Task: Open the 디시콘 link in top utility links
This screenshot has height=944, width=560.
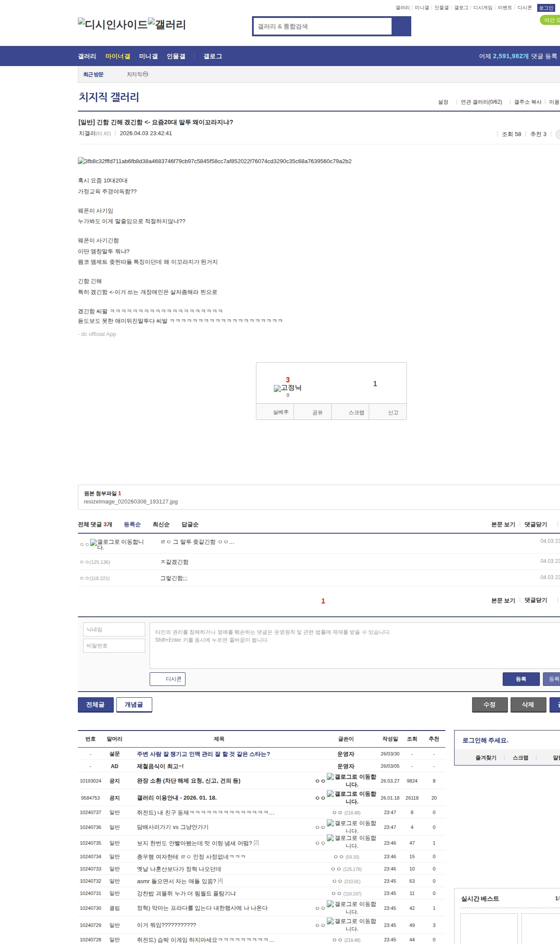Action: coord(524,8)
